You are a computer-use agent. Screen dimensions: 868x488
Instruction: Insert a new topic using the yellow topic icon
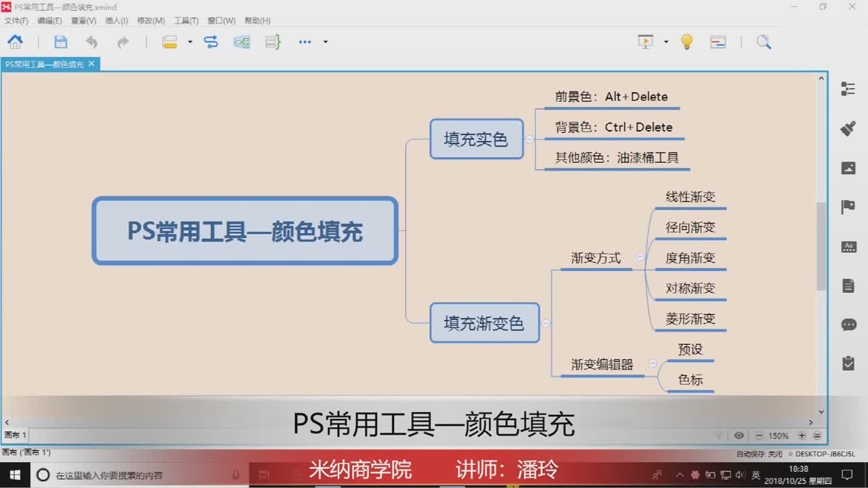(170, 42)
